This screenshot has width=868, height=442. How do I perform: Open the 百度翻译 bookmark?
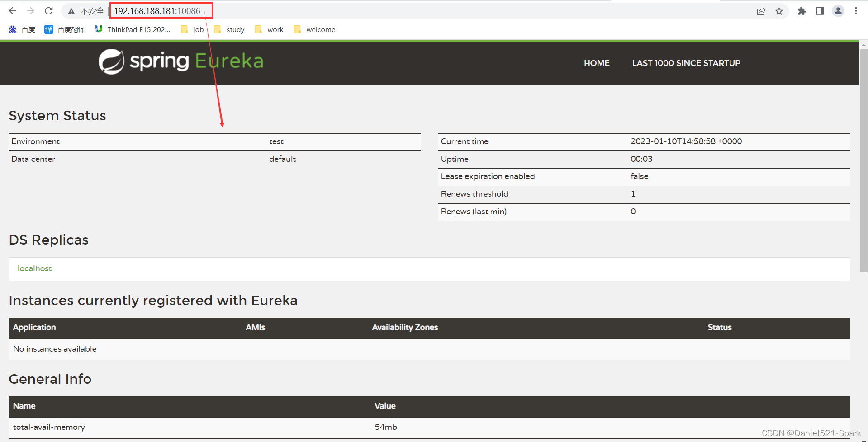click(x=65, y=29)
